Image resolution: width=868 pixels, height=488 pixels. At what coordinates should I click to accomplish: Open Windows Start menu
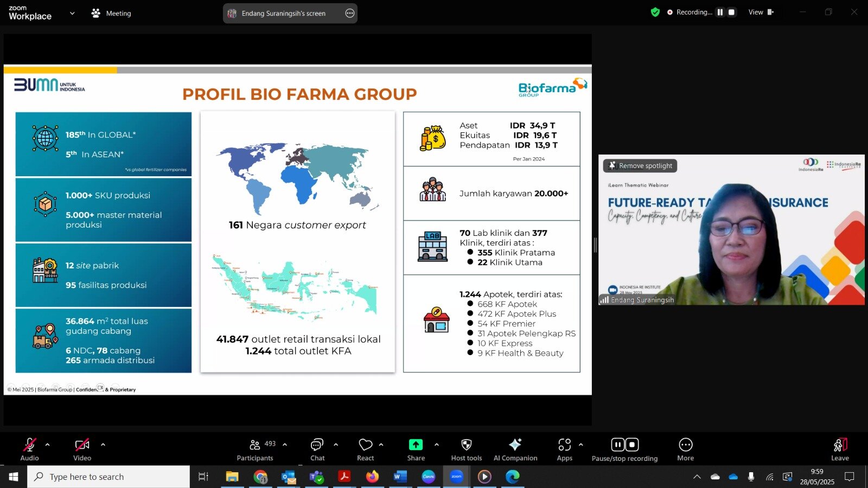coord(14,477)
